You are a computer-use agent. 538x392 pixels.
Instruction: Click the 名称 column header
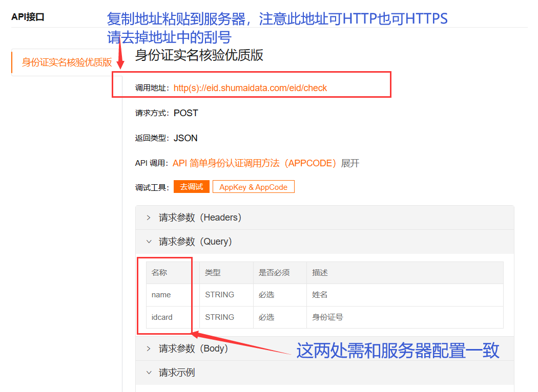pos(159,273)
